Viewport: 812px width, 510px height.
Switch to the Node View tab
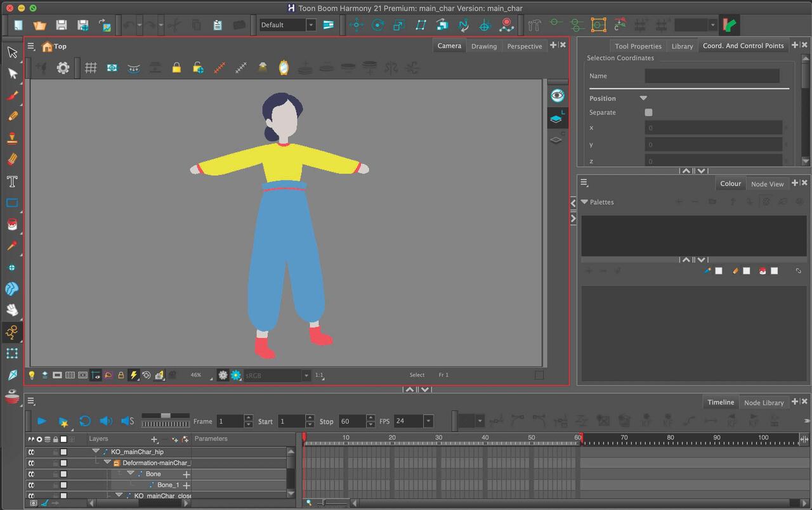pos(767,184)
